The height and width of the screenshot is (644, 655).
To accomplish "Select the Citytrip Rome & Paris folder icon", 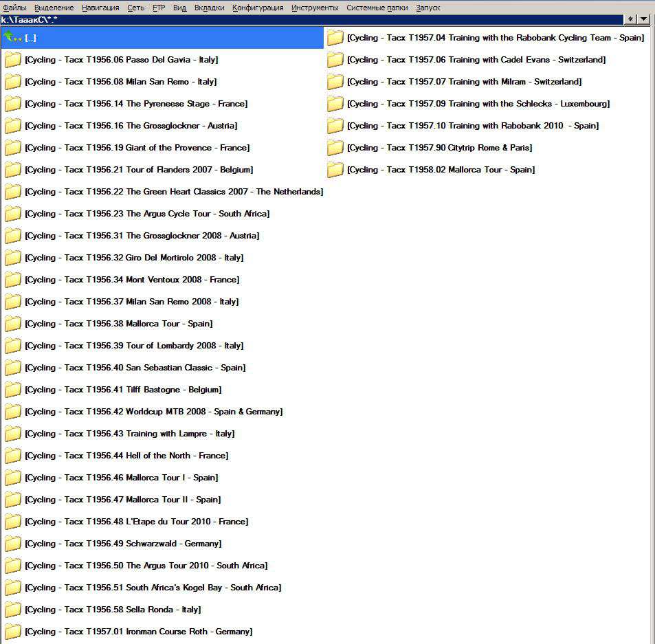I will (335, 148).
